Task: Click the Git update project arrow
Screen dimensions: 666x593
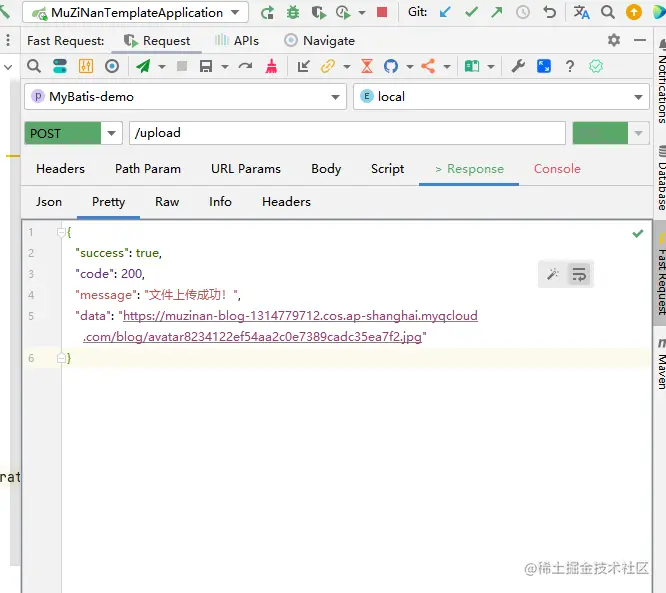Action: [445, 12]
